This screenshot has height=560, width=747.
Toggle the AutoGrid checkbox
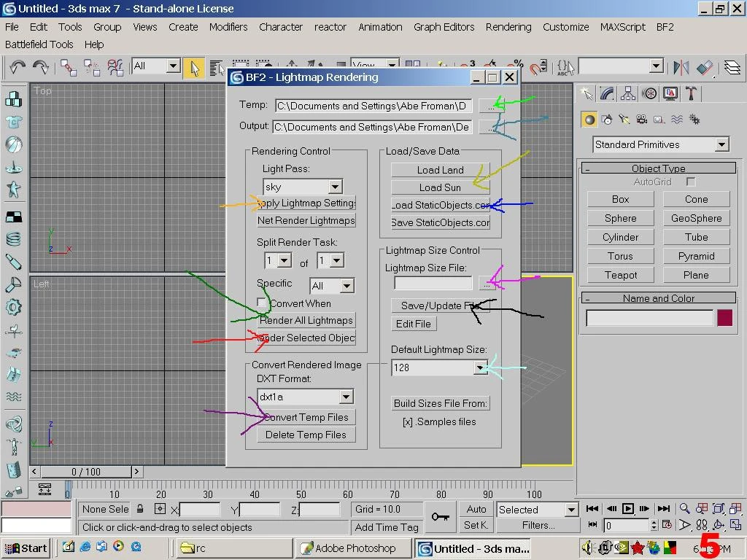(x=691, y=182)
